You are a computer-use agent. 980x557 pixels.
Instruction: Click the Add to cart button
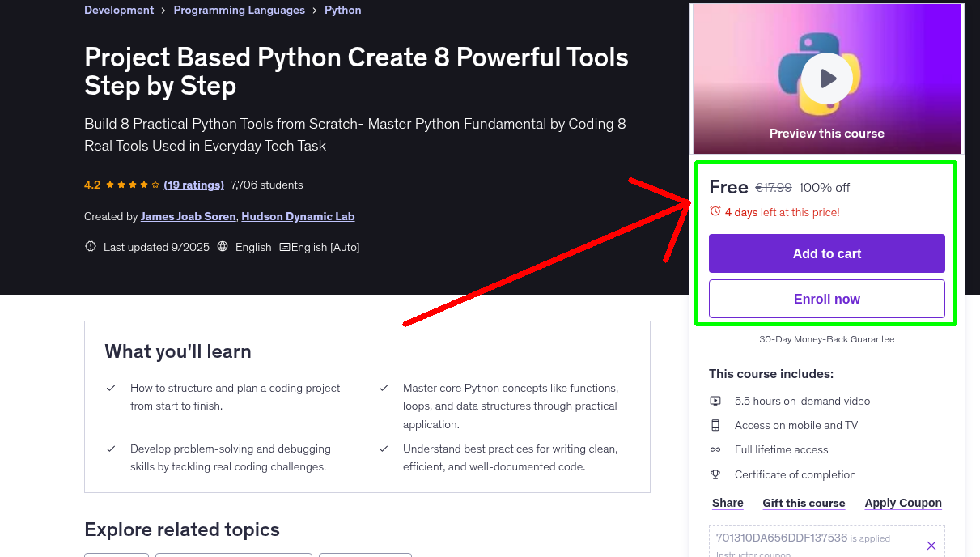[x=826, y=253]
